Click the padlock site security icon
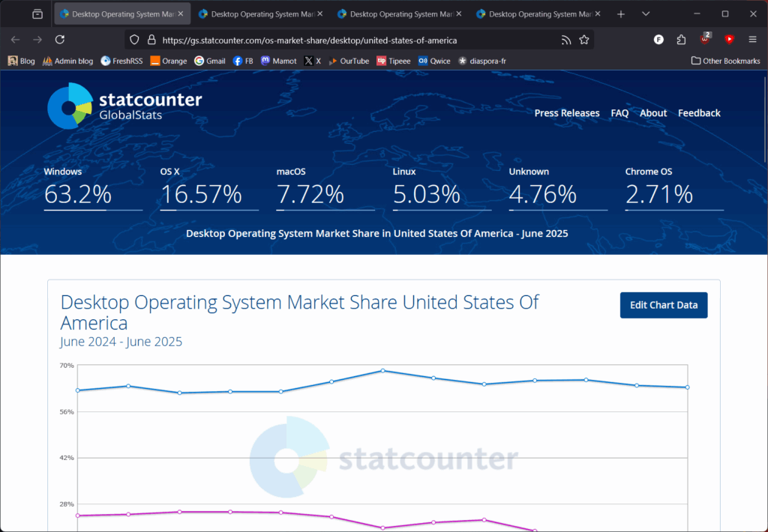Viewport: 768px width, 532px height. tap(151, 40)
